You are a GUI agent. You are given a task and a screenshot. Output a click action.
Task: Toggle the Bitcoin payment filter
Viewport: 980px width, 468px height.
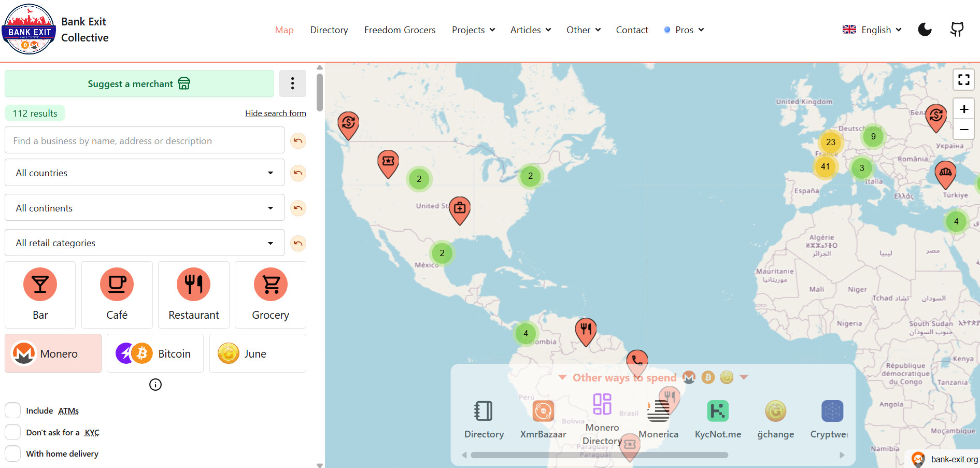[155, 353]
